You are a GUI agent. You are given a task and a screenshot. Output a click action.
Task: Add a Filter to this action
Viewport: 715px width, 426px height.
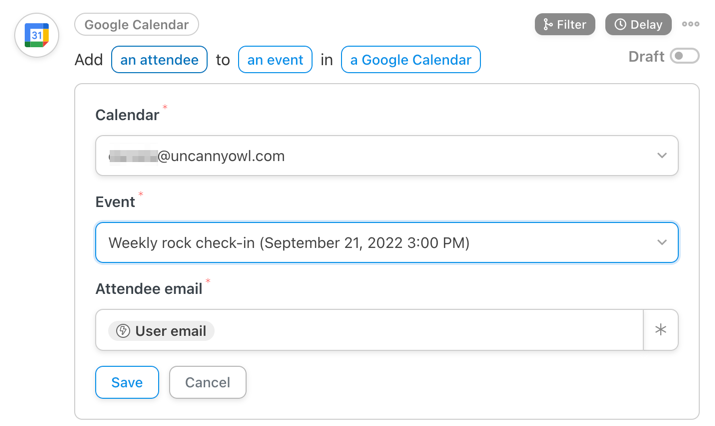click(565, 24)
